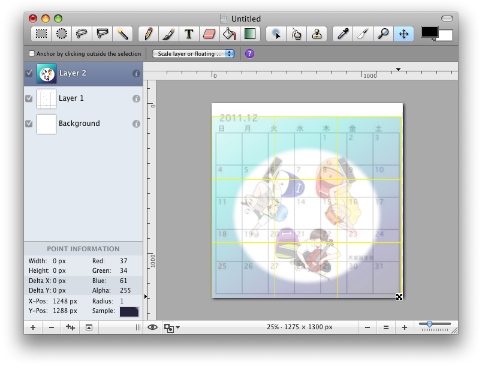Add a new layer with plus button

point(33,328)
